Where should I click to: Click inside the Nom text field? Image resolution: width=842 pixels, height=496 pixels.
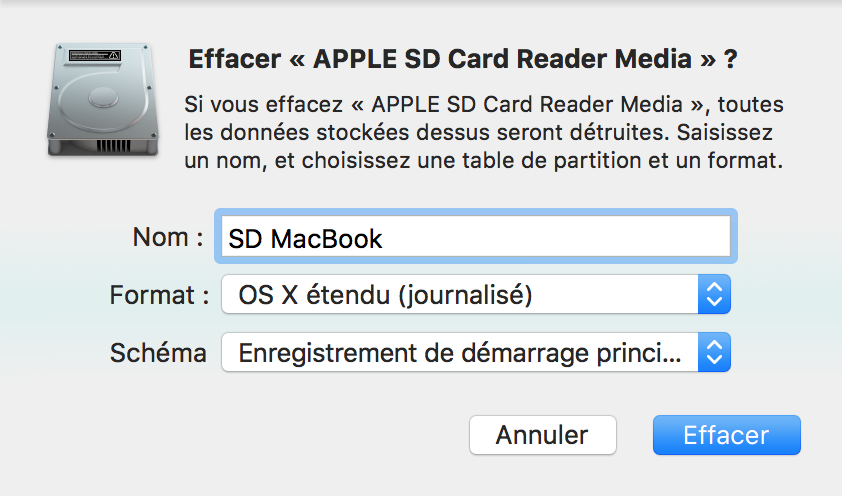476,236
